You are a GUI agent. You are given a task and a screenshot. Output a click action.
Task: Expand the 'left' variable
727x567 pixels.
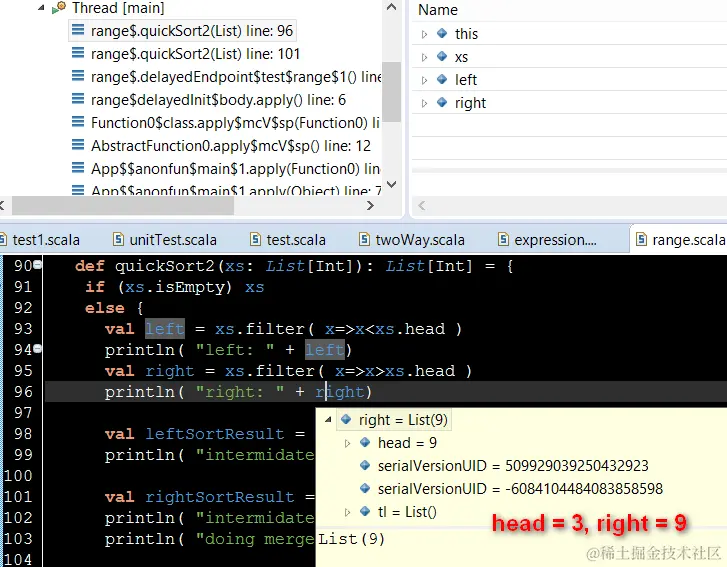tap(424, 80)
